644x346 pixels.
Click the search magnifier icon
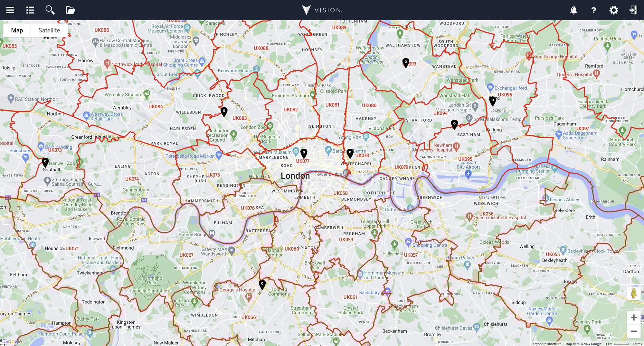point(50,10)
